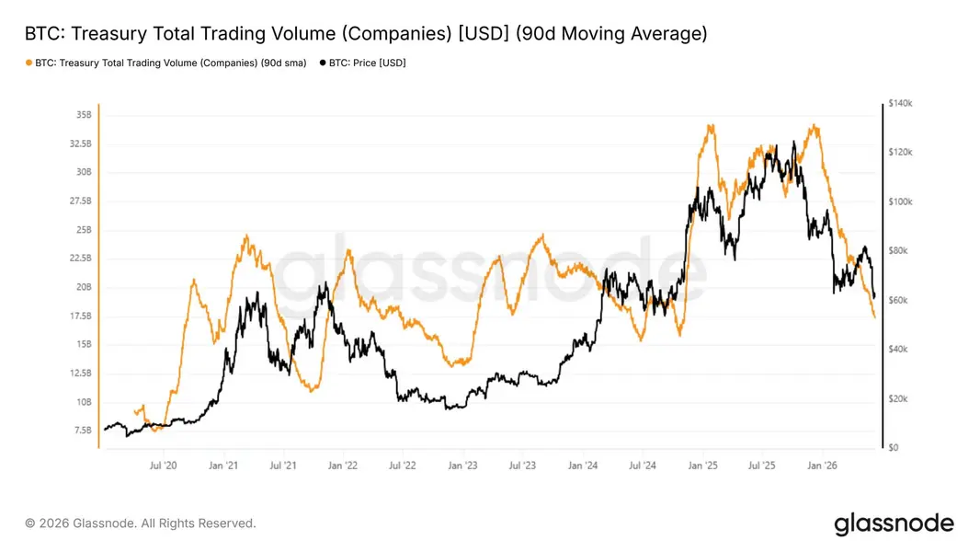Select the Jan '26 x-axis label
980x552 pixels.
(x=823, y=466)
